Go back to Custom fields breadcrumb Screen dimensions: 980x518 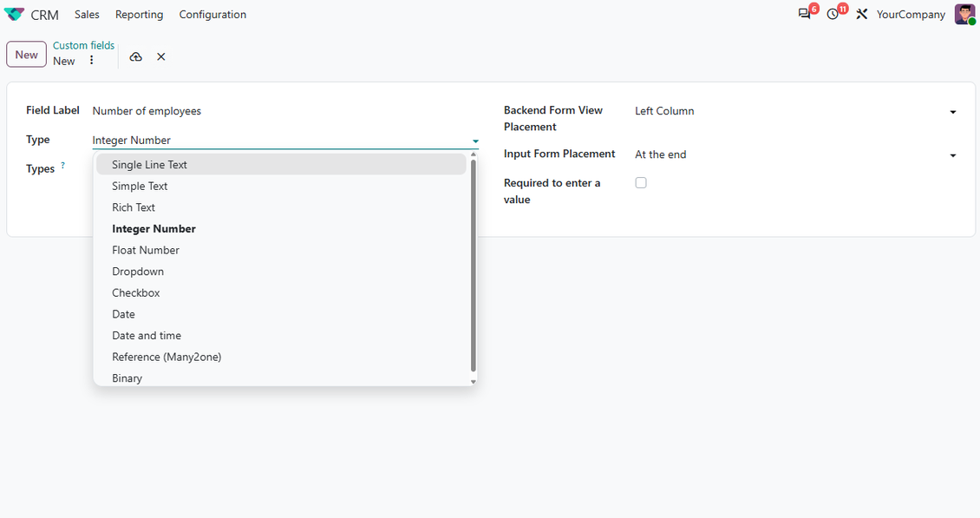pyautogui.click(x=84, y=45)
